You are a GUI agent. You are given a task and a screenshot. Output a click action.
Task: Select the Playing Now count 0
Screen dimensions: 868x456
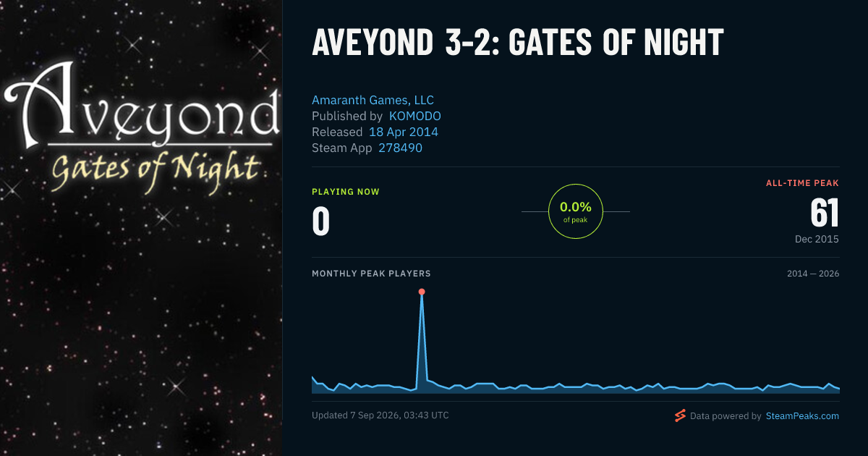(x=320, y=221)
